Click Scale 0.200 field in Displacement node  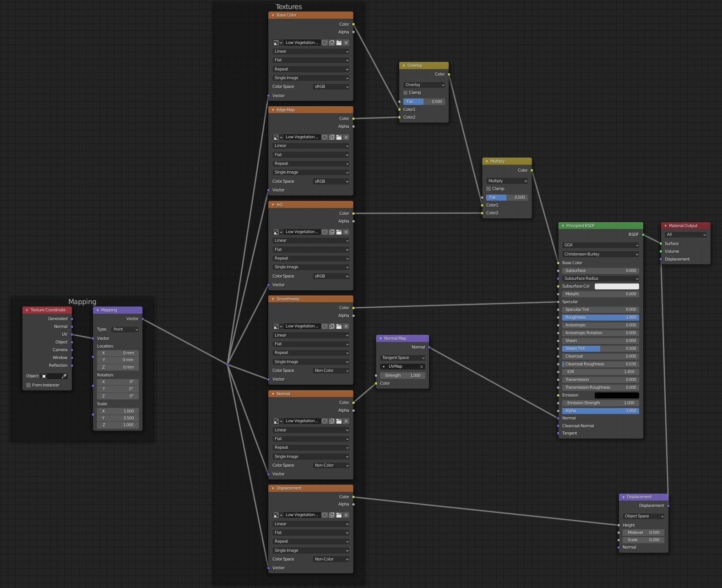coord(643,540)
